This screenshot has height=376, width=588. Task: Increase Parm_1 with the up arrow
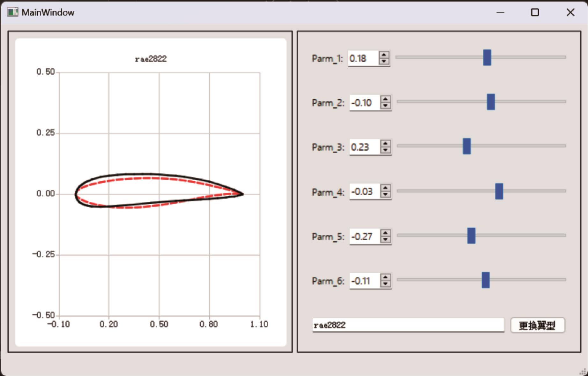click(x=384, y=55)
